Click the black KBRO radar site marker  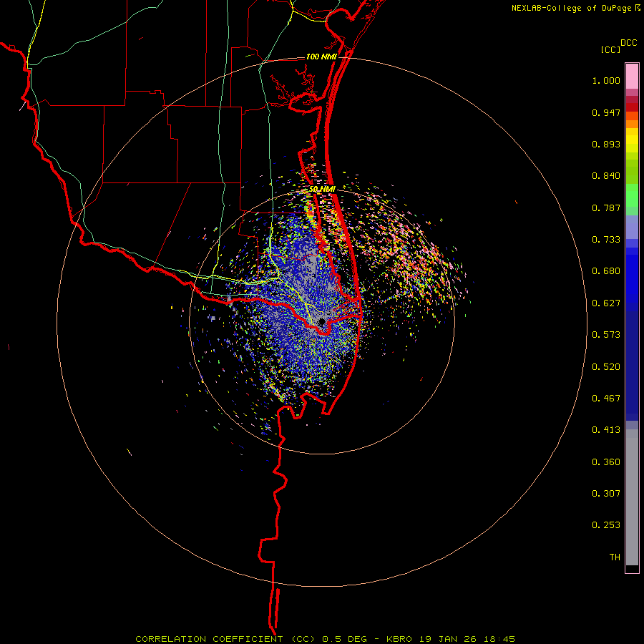321,321
